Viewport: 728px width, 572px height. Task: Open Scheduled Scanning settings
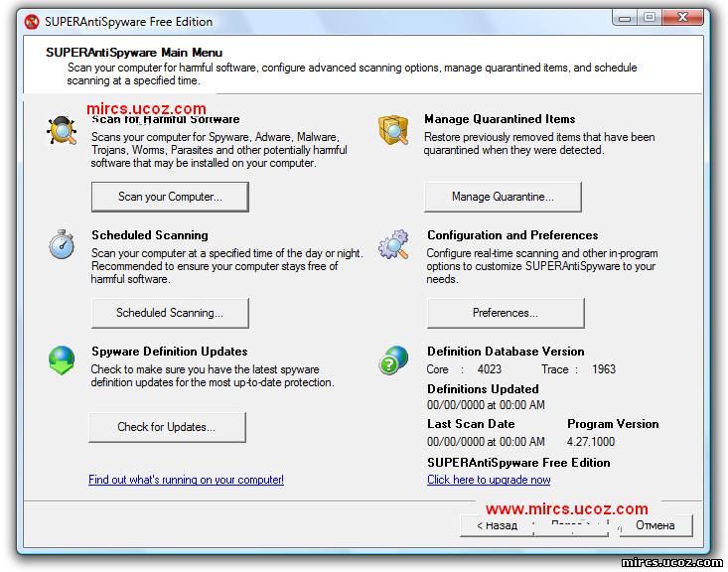coord(170,313)
